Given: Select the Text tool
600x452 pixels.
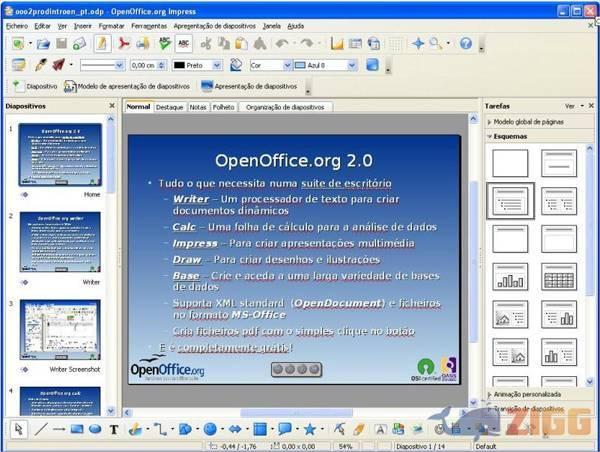Looking at the screenshot, I should click(x=114, y=429).
